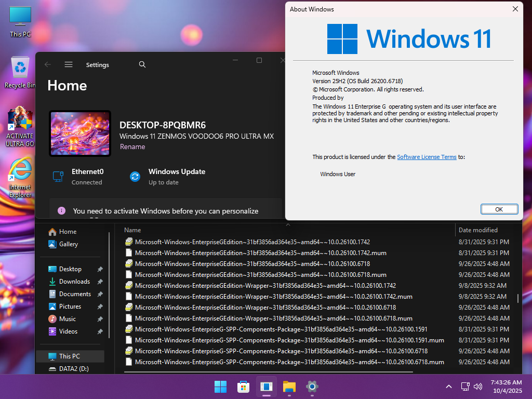Screen dimensions: 532x399
Task: Open Pictures in Explorer quick access
Action: (x=70, y=307)
